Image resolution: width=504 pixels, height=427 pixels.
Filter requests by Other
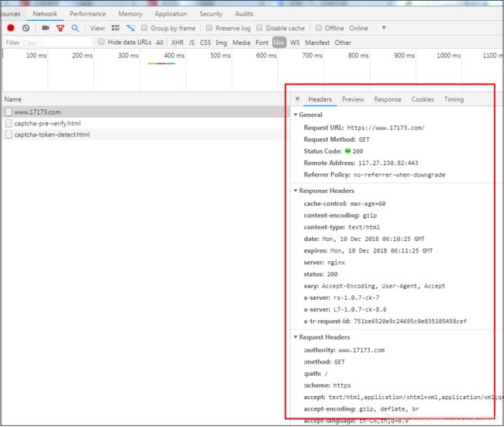[x=343, y=43]
